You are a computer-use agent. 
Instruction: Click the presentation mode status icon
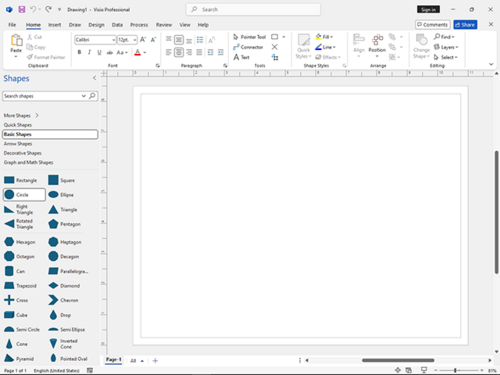click(424, 370)
